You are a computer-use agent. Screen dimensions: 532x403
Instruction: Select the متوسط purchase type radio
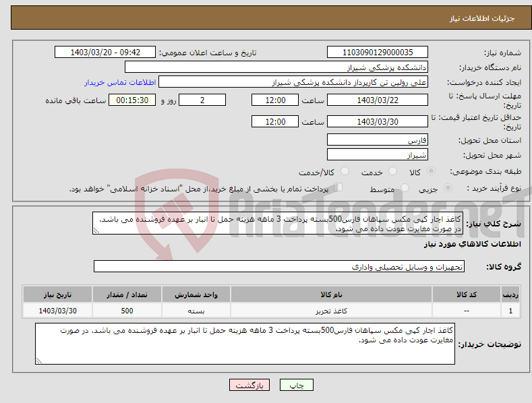coord(405,188)
